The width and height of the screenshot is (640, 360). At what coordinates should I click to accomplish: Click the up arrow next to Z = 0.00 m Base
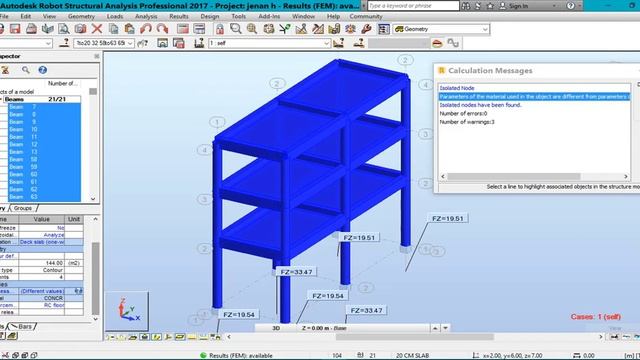pos(435,328)
